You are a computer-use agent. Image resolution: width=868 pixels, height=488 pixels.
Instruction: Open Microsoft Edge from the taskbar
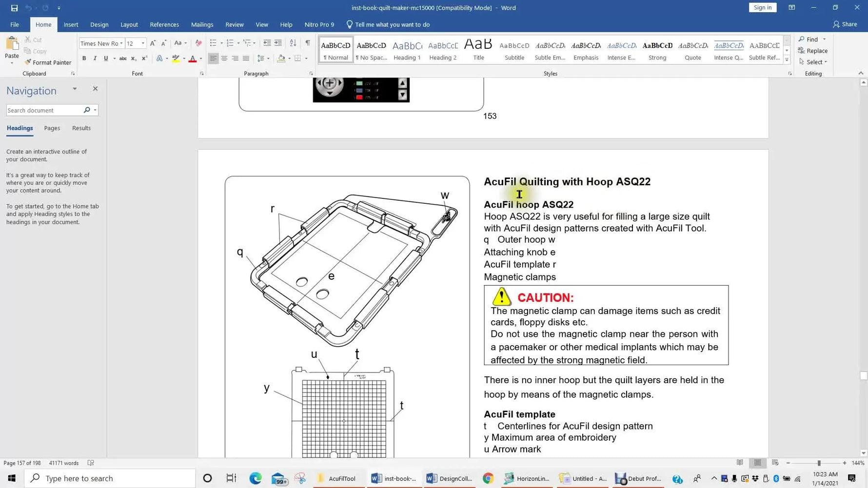point(256,478)
